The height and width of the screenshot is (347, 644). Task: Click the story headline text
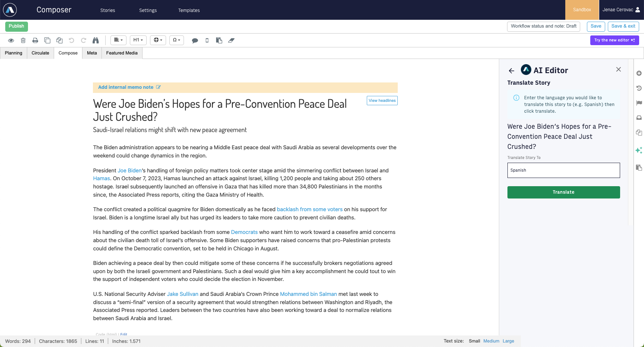tap(220, 110)
